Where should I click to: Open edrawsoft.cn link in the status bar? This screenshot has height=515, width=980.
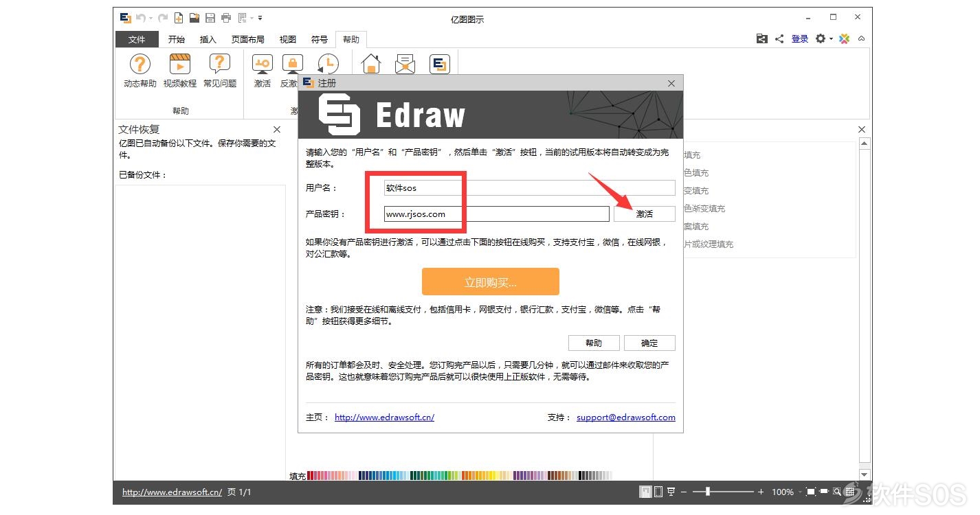172,492
